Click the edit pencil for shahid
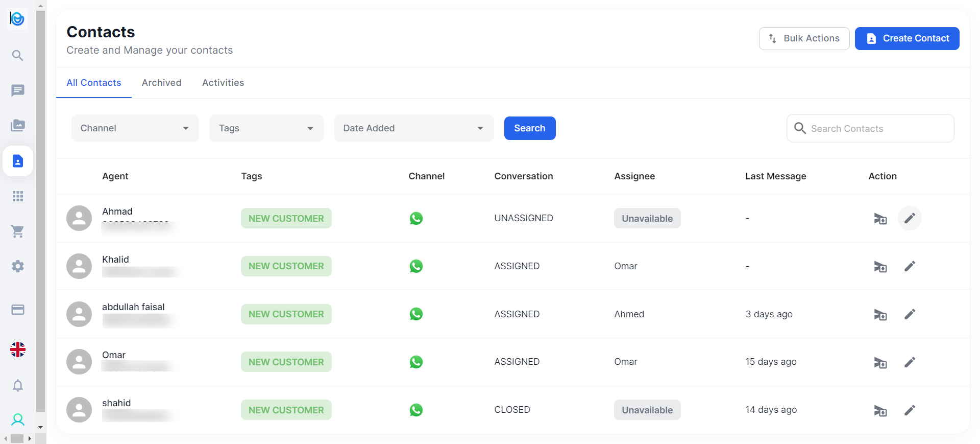Screen dimensions: 980x444 coord(910,410)
